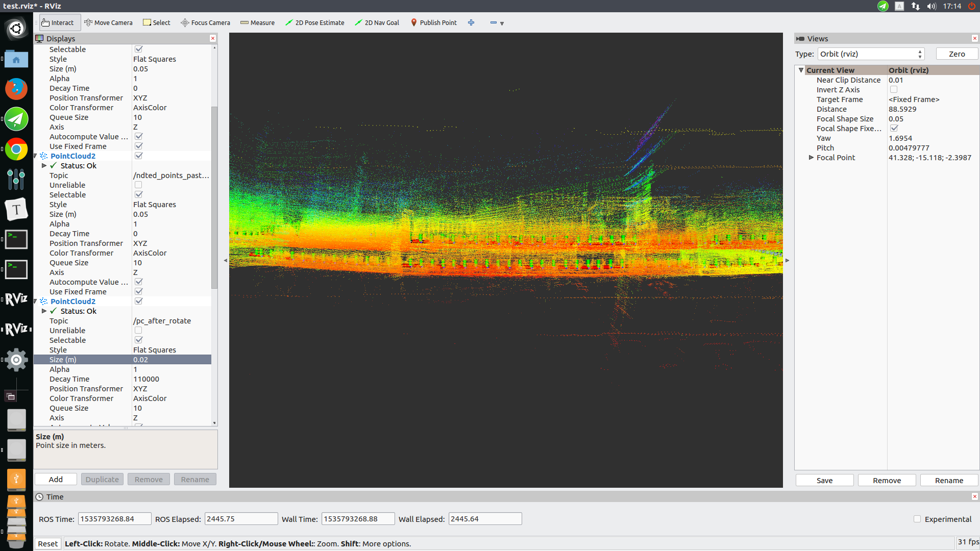Click the ROS Time input field
Image resolution: width=980 pixels, height=551 pixels.
coord(114,519)
